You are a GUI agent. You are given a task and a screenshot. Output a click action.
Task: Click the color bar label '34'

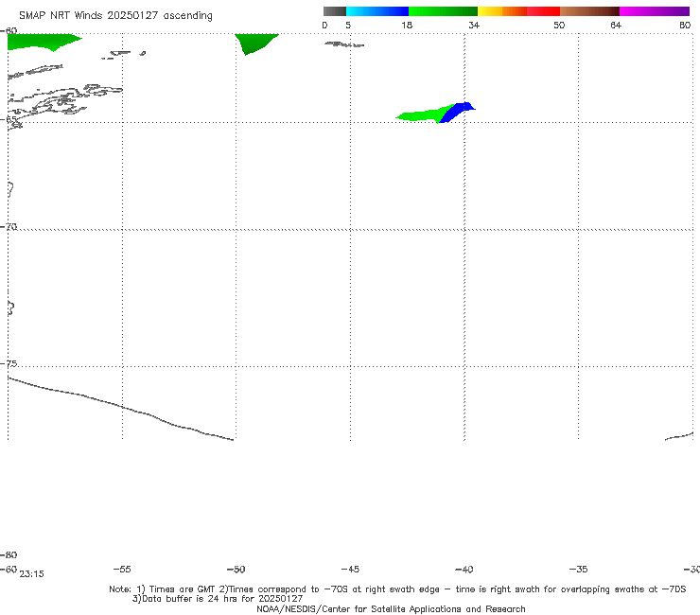474,25
